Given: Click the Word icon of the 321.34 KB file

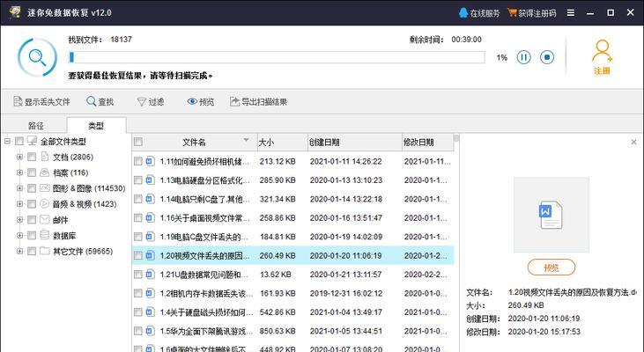Looking at the screenshot, I should pos(151,199).
